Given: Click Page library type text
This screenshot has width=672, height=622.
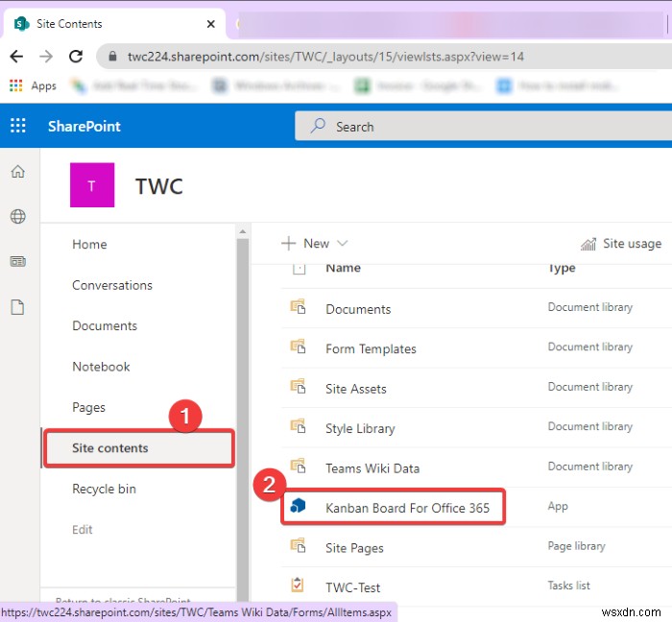Looking at the screenshot, I should 576,546.
